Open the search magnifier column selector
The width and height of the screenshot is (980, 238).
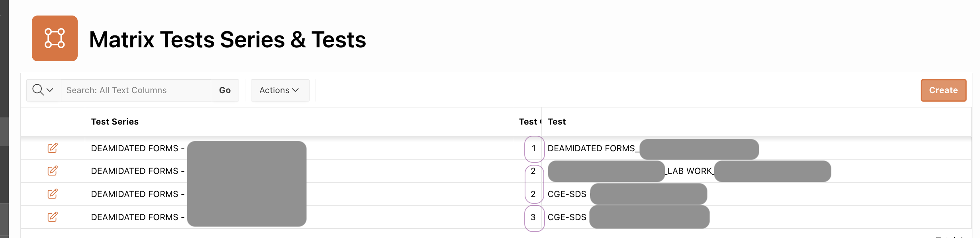coord(43,90)
